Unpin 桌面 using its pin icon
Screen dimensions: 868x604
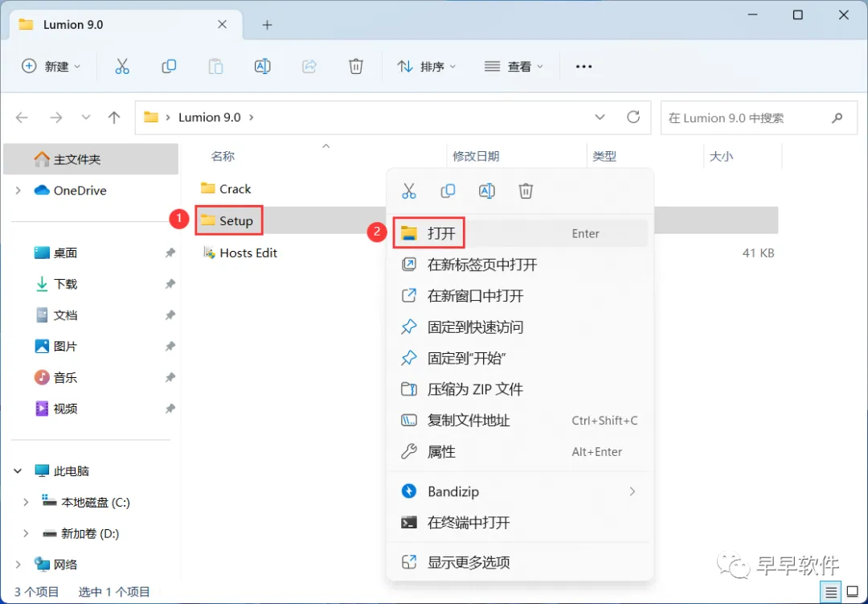[x=170, y=253]
